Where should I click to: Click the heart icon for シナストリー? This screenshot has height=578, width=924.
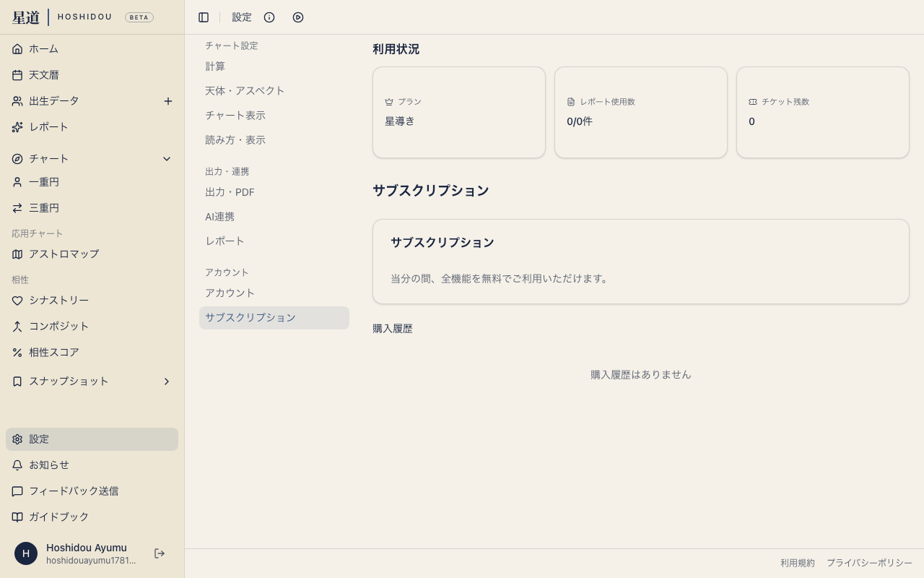click(x=17, y=301)
